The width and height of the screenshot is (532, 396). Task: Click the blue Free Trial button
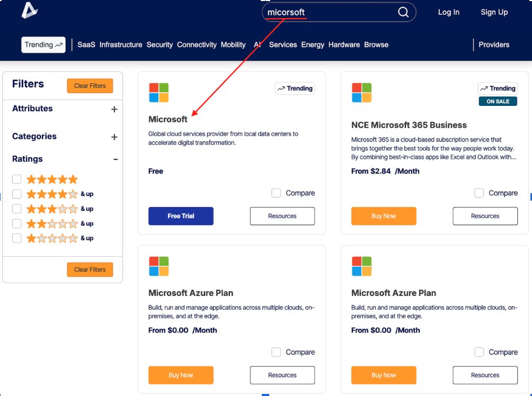tap(181, 216)
